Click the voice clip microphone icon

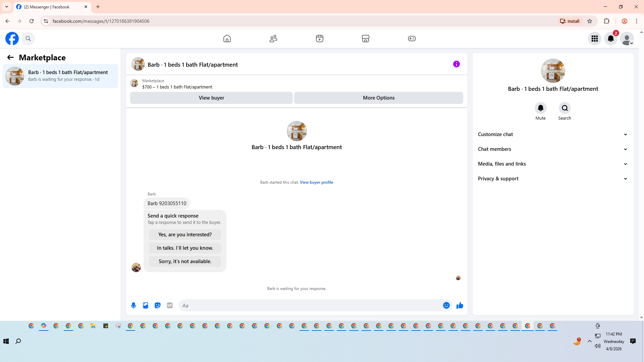tap(133, 305)
